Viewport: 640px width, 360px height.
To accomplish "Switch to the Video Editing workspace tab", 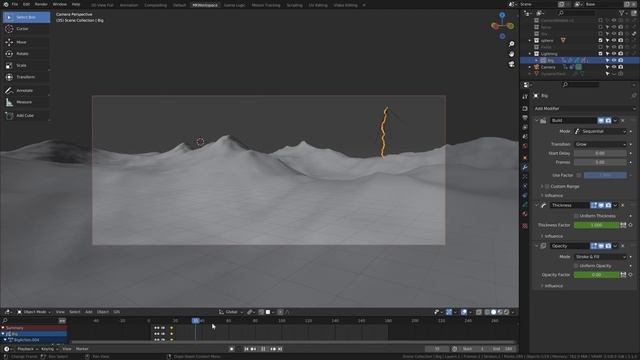I will [x=345, y=5].
